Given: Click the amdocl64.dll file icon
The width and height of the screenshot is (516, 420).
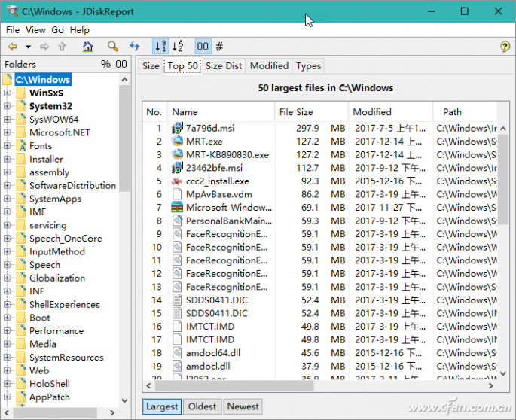Looking at the screenshot, I should [177, 352].
